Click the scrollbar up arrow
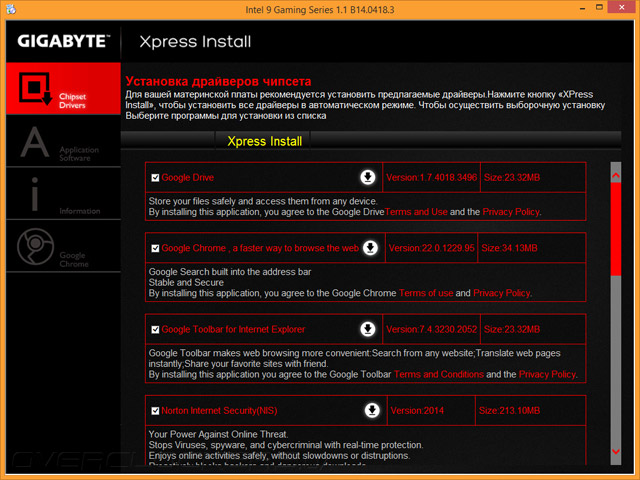 point(616,176)
